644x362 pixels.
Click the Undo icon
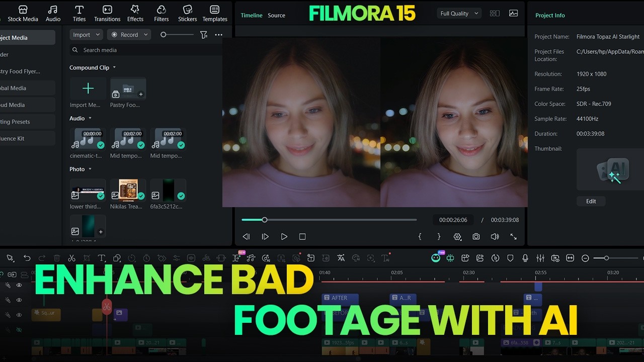click(x=27, y=258)
